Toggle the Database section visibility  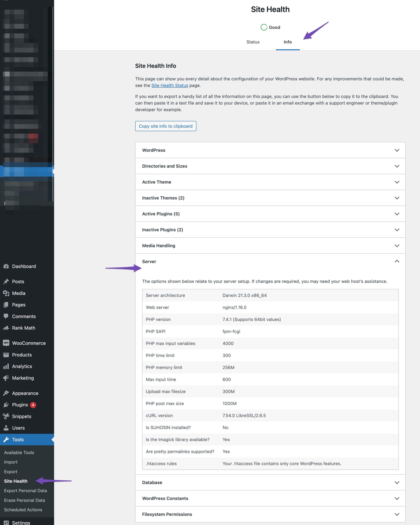pos(270,483)
